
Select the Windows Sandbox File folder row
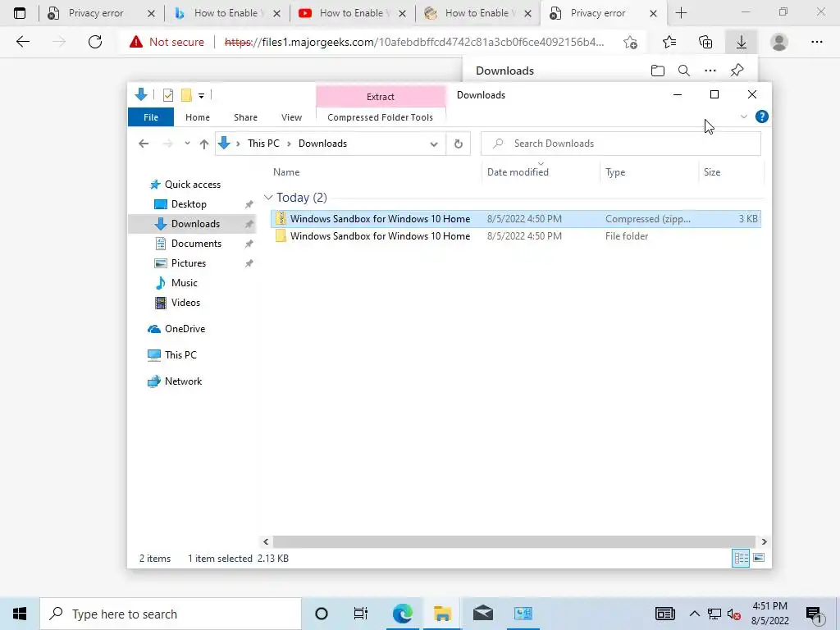(515, 235)
